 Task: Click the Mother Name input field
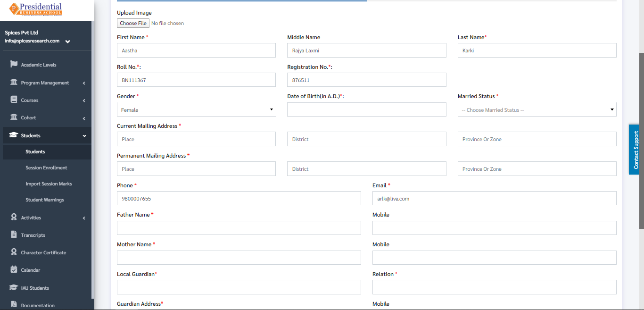point(239,257)
